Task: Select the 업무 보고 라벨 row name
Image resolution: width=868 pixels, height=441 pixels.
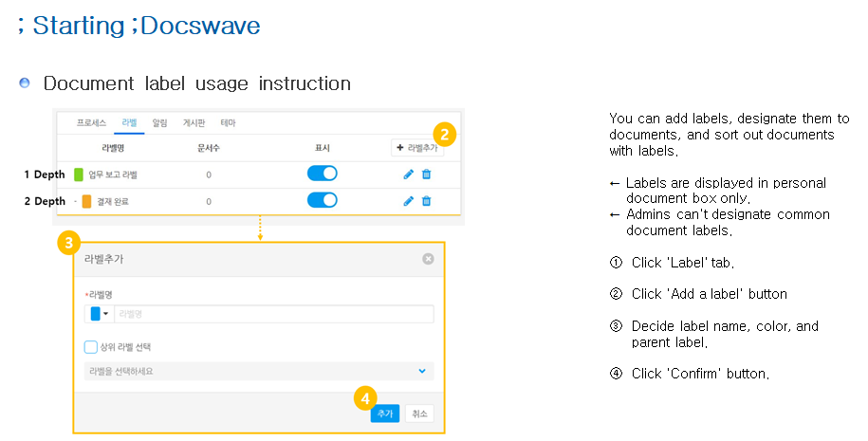Action: (x=113, y=175)
